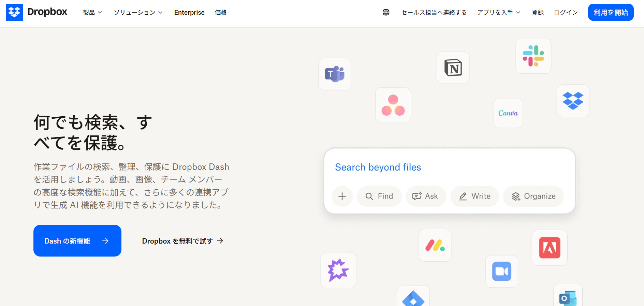The width and height of the screenshot is (644, 306).
Task: Click the Canva app icon
Action: [x=508, y=113]
